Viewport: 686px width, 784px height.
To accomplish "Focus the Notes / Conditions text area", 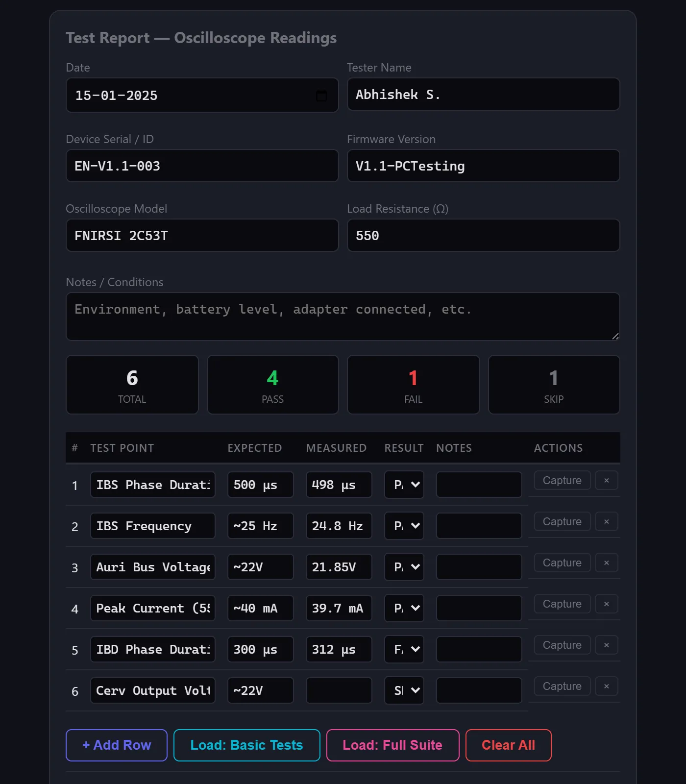I will 343,317.
